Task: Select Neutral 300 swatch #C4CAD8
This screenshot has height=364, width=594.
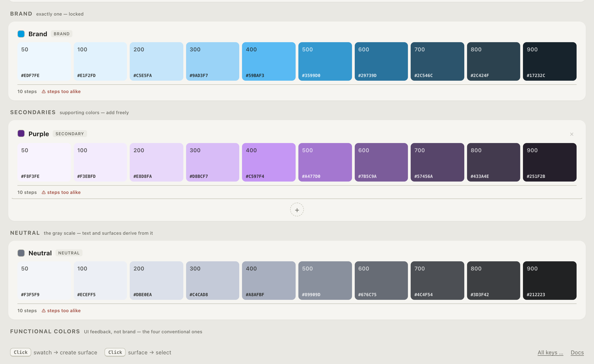Action: pos(213,281)
